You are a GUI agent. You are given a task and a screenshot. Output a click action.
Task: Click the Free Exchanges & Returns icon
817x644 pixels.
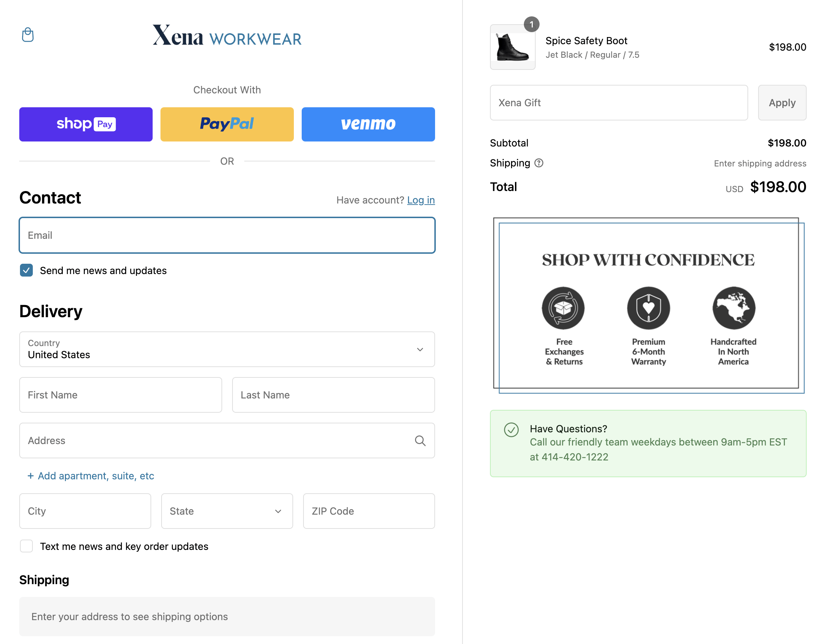click(563, 308)
